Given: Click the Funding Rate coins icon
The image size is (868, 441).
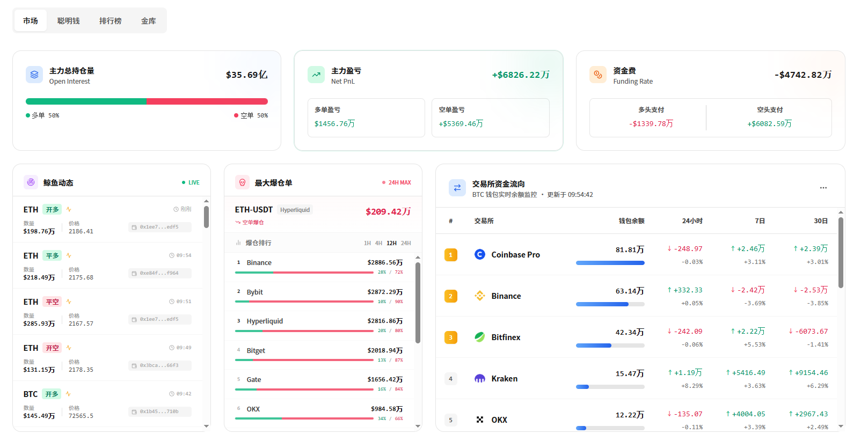Looking at the screenshot, I should click(x=598, y=75).
